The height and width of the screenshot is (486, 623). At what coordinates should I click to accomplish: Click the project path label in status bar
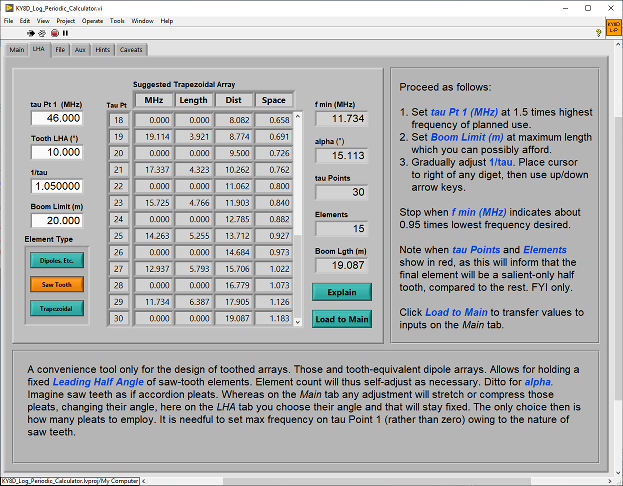point(70,481)
